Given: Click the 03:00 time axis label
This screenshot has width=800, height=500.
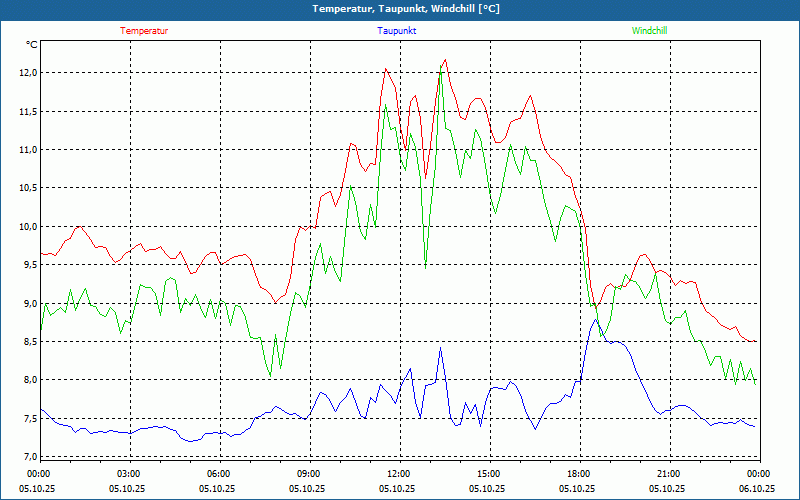Looking at the screenshot, I should tap(129, 474).
